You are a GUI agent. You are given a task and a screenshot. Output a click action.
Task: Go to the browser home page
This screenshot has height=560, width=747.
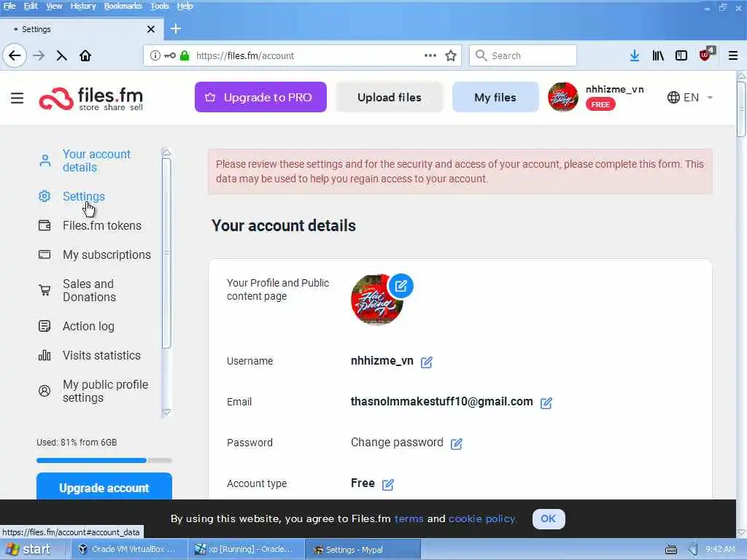point(85,55)
